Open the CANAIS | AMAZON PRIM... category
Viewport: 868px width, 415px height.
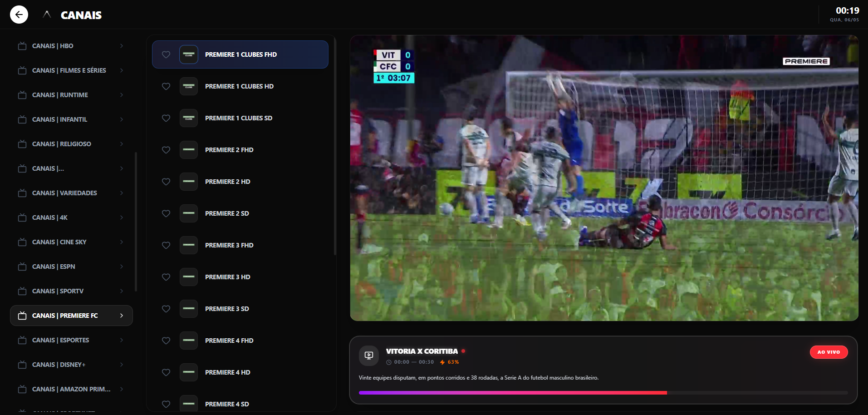coord(71,389)
